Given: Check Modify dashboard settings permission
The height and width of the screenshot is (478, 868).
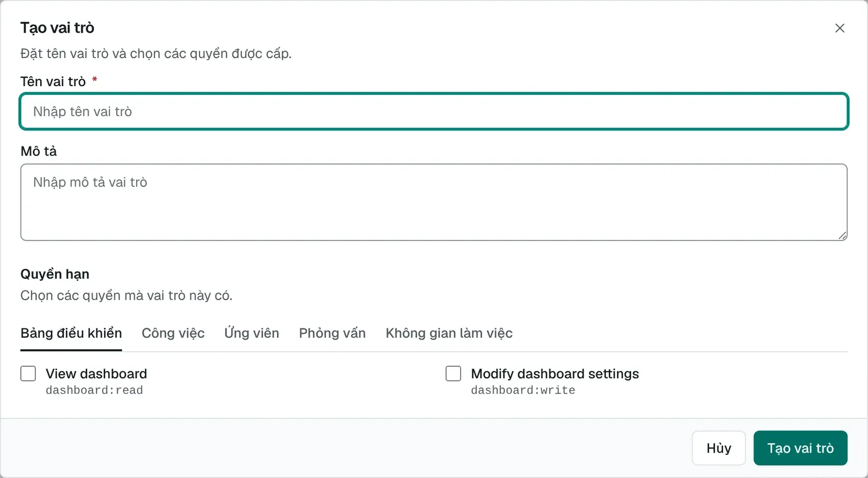Looking at the screenshot, I should click(x=454, y=373).
